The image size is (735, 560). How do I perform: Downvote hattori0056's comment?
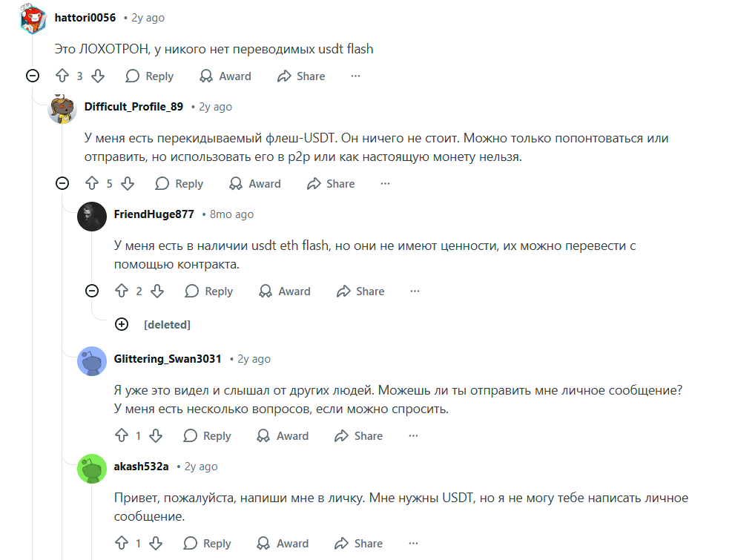(x=97, y=76)
